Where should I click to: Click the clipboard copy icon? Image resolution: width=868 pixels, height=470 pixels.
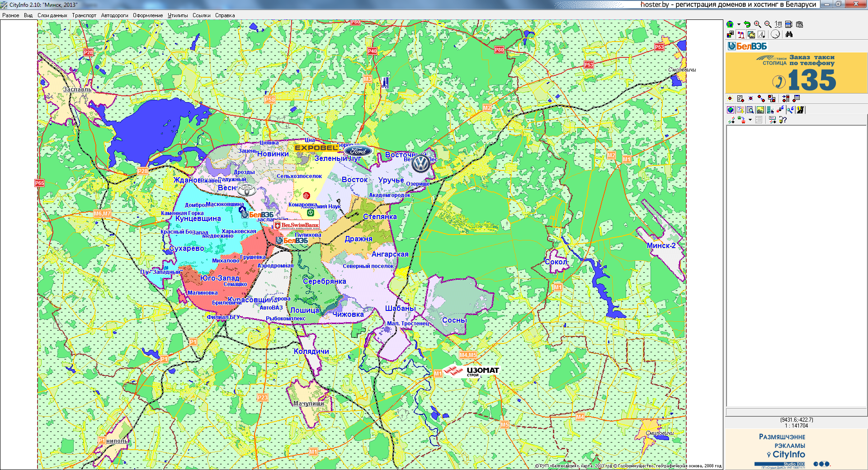pyautogui.click(x=799, y=24)
